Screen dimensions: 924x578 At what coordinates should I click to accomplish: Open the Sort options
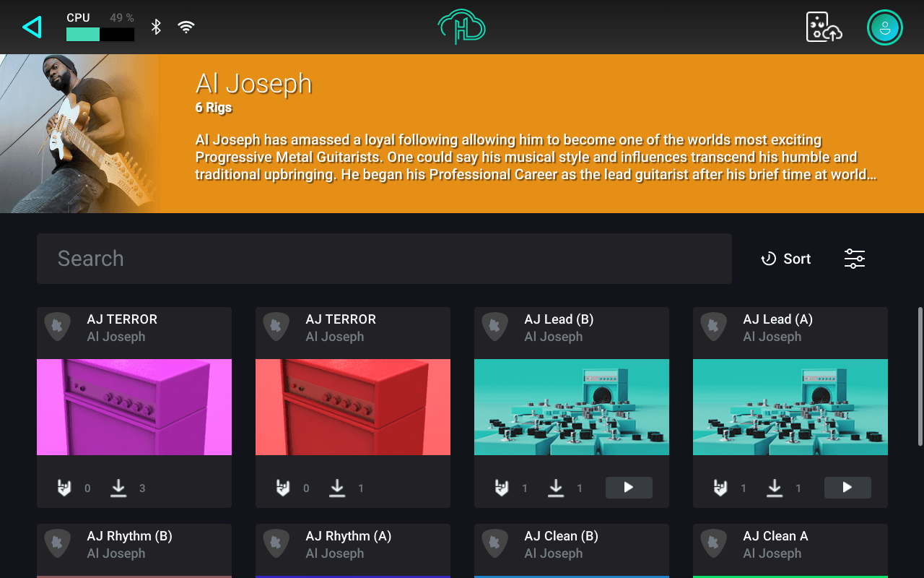pos(786,259)
